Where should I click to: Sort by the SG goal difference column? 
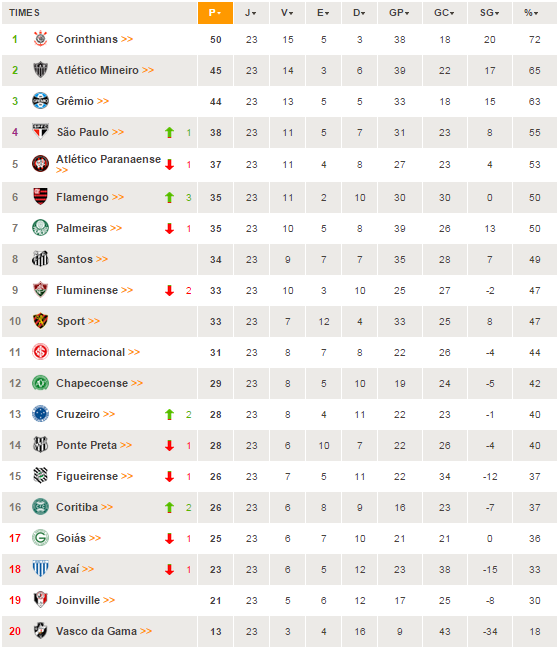pos(490,13)
